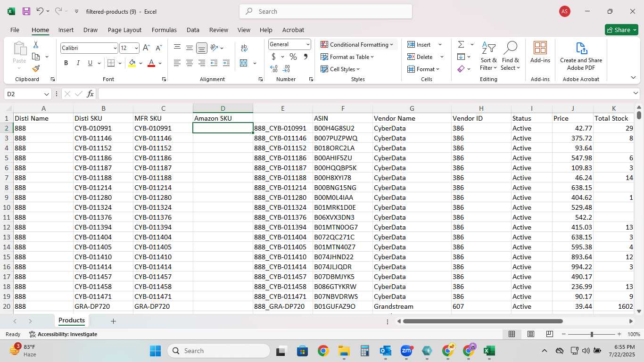Viewport: 644px width, 362px height.
Task: Click the Borders icon
Action: pyautogui.click(x=111, y=63)
